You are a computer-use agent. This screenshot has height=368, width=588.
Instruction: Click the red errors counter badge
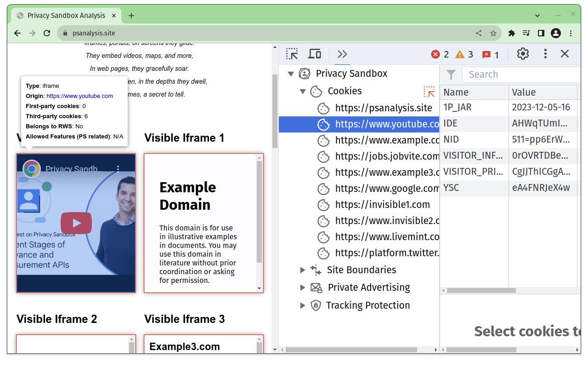[x=440, y=54]
